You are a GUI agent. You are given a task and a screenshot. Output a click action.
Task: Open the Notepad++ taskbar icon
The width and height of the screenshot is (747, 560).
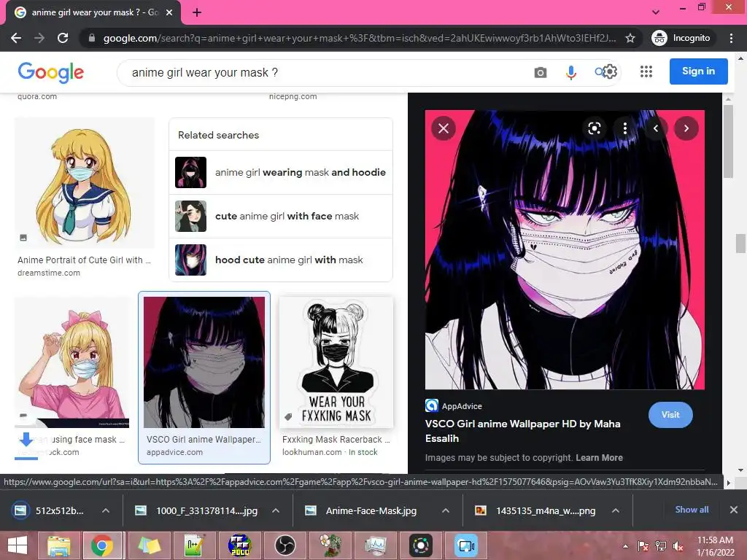[x=194, y=545]
